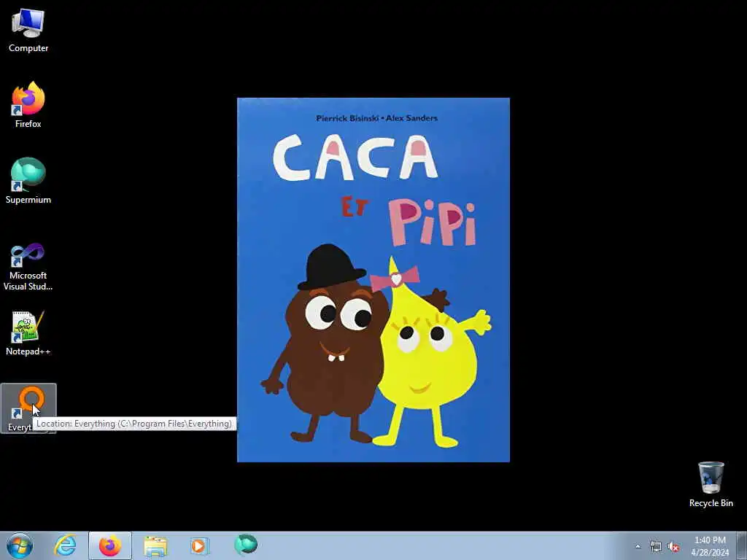Click the Show desktop button
747x560 pixels.
[742, 545]
